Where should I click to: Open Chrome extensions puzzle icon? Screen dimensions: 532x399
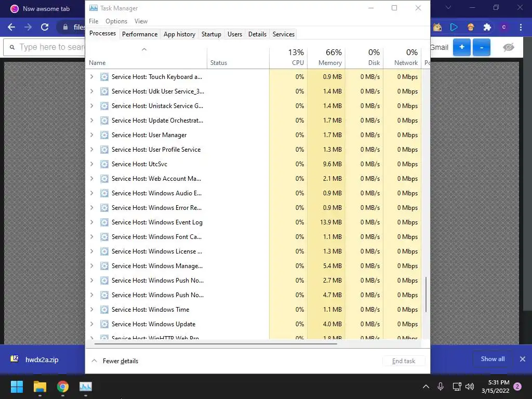tap(487, 27)
